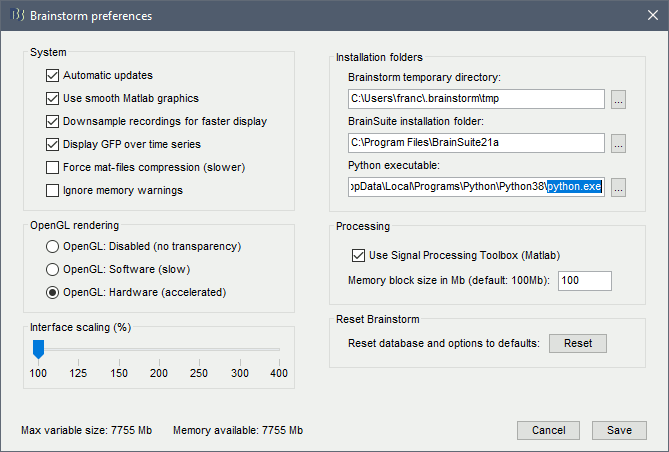Close the Brainstorm preferences window
This screenshot has height=452, width=669.
coord(646,16)
